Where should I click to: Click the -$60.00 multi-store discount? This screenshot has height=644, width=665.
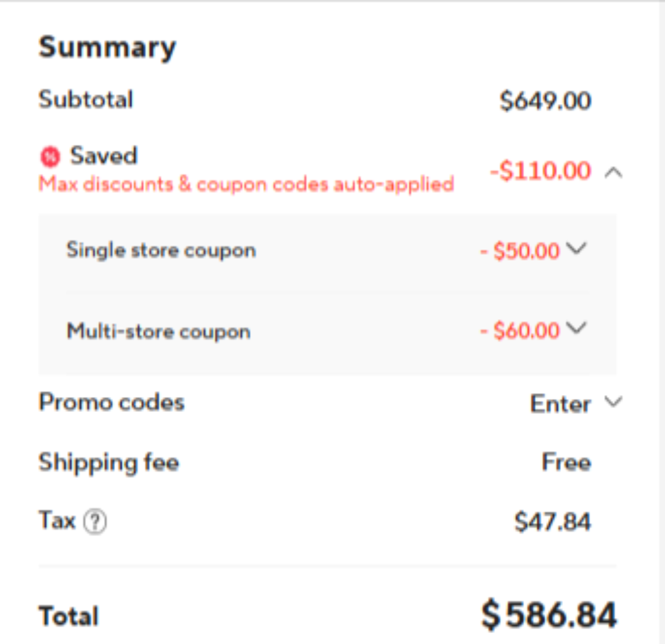coord(520,330)
